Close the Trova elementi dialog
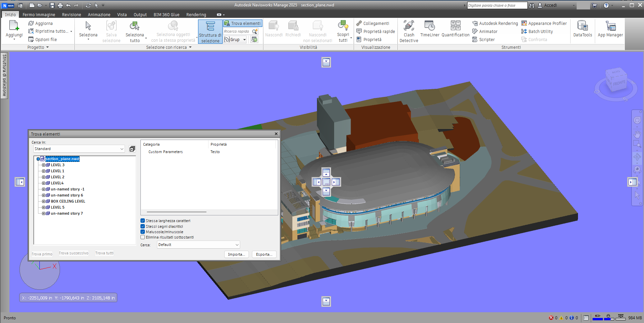 (x=276, y=134)
